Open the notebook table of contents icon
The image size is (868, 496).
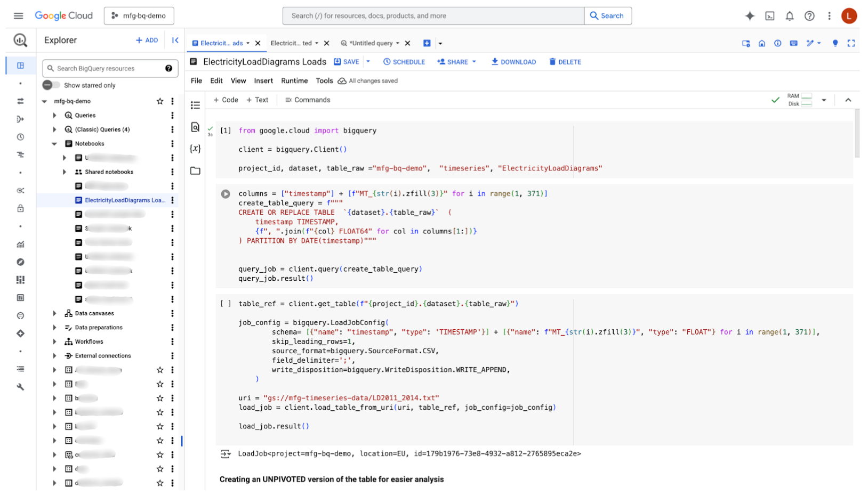195,105
